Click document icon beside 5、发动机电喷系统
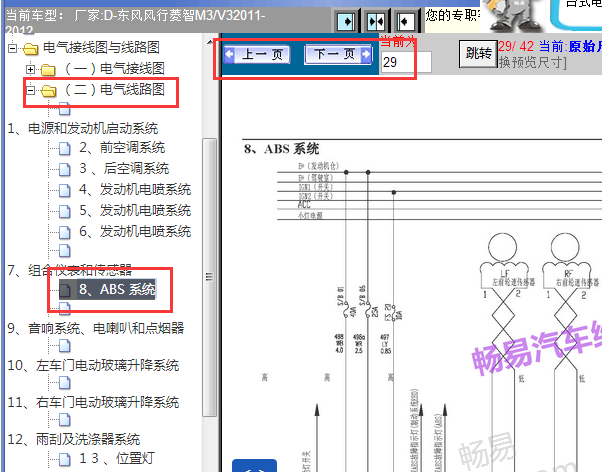Image resolution: width=602 pixels, height=472 pixels. point(65,211)
